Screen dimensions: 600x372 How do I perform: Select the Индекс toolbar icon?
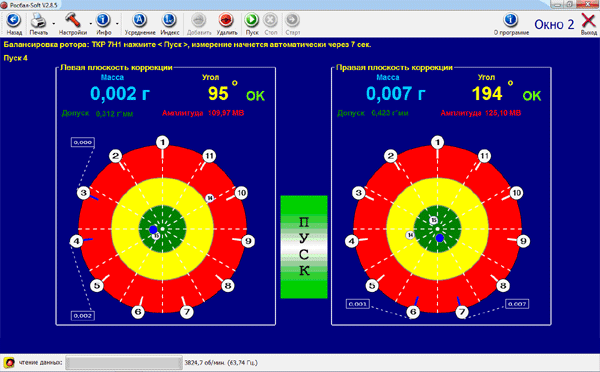point(170,23)
